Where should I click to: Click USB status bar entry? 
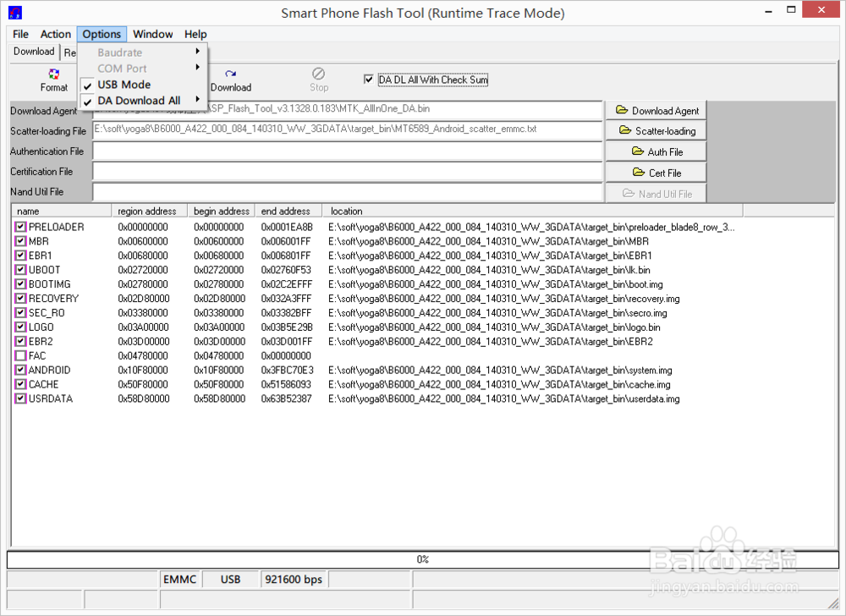(x=230, y=580)
